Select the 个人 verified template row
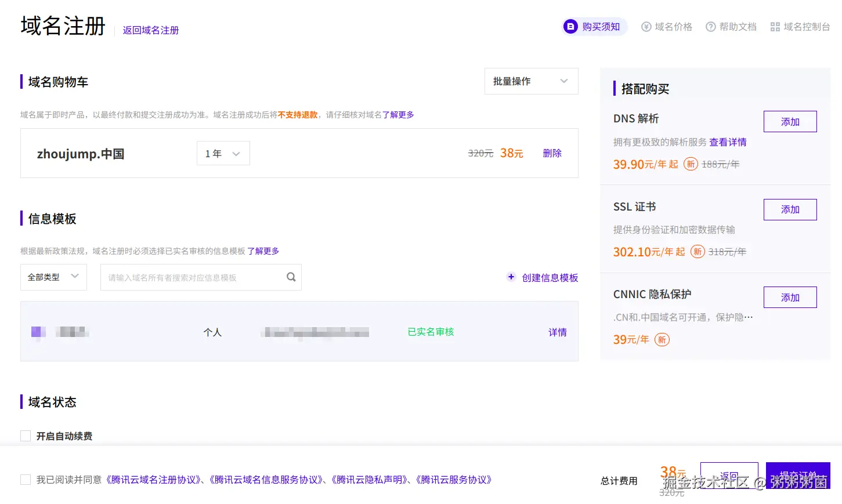 (299, 331)
